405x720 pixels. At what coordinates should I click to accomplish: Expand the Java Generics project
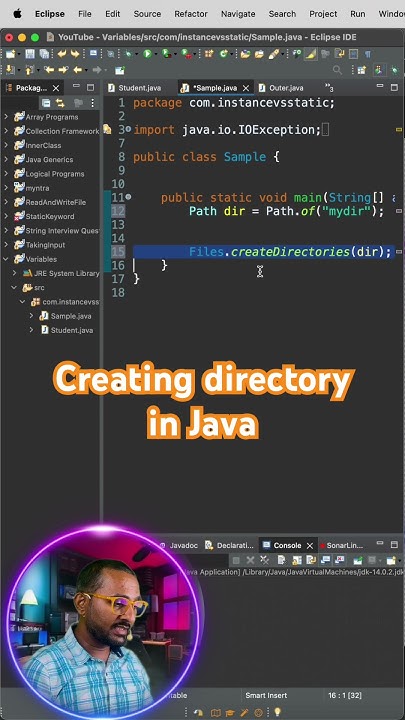tap(6, 160)
